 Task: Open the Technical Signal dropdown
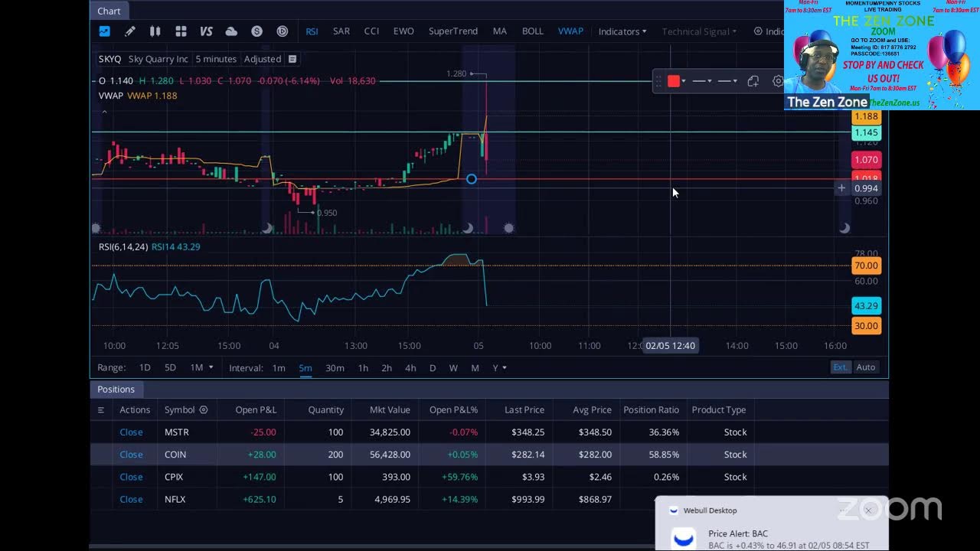[699, 31]
